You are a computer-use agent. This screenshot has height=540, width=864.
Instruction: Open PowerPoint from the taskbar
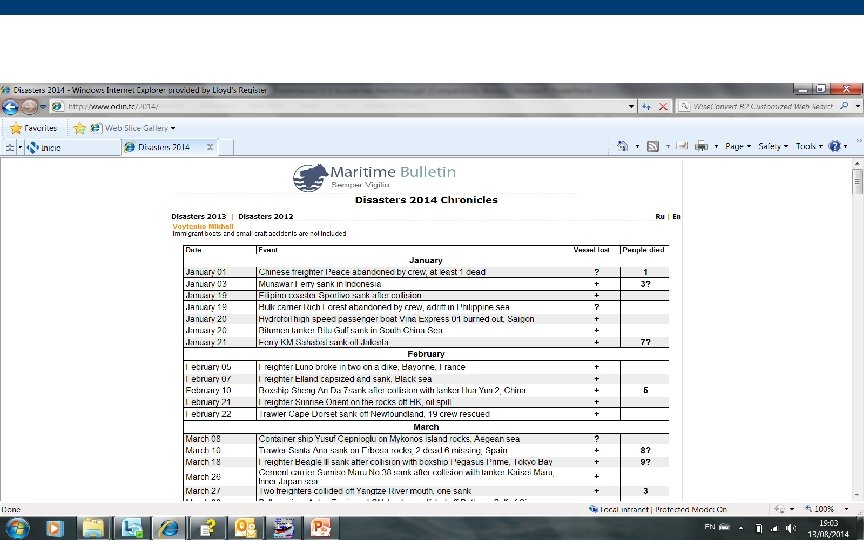[321, 528]
